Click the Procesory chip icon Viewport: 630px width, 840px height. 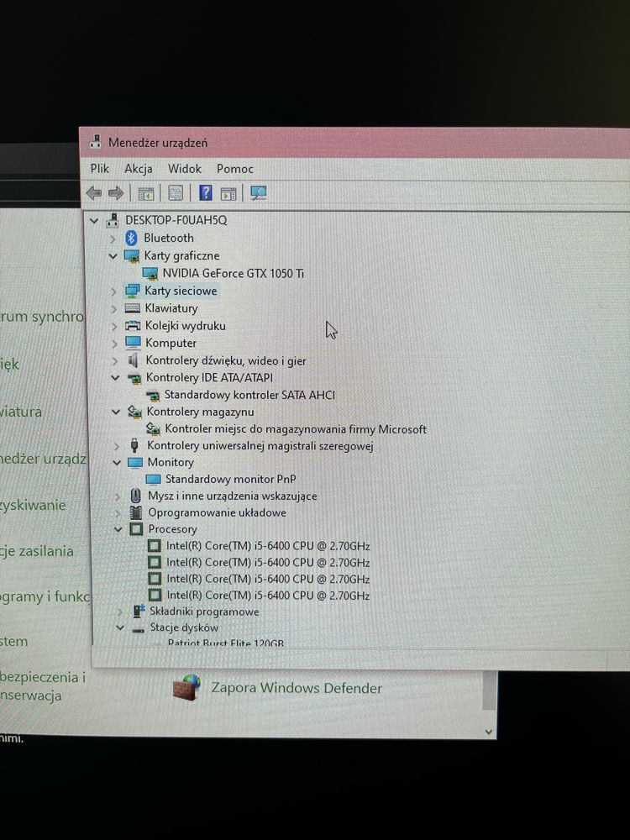pos(137,529)
